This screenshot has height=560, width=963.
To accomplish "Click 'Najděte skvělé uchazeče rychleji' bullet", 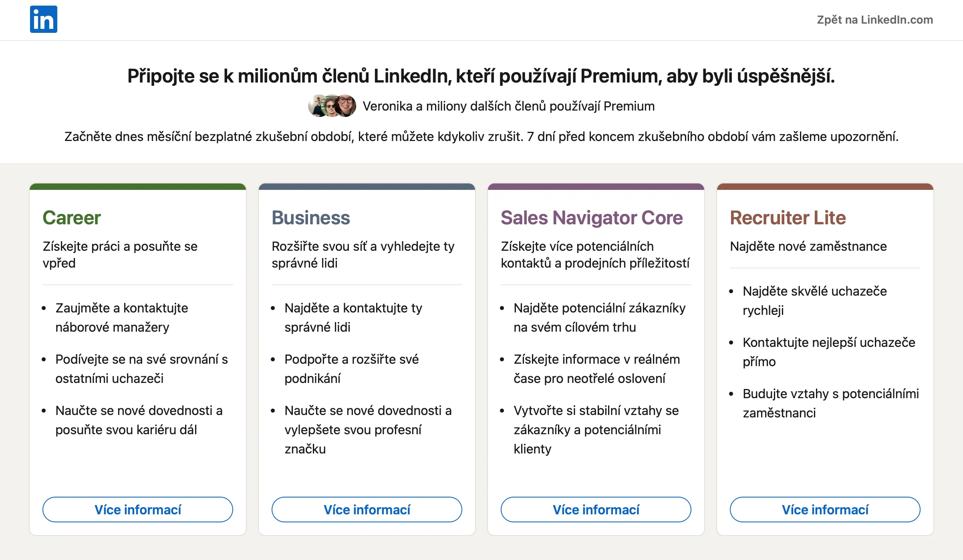I will tap(815, 300).
